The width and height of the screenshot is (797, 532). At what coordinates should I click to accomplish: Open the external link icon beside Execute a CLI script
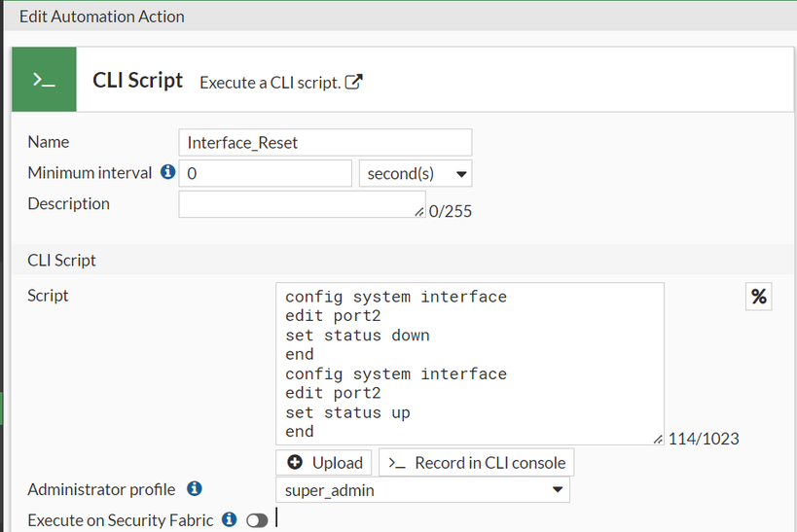click(355, 83)
